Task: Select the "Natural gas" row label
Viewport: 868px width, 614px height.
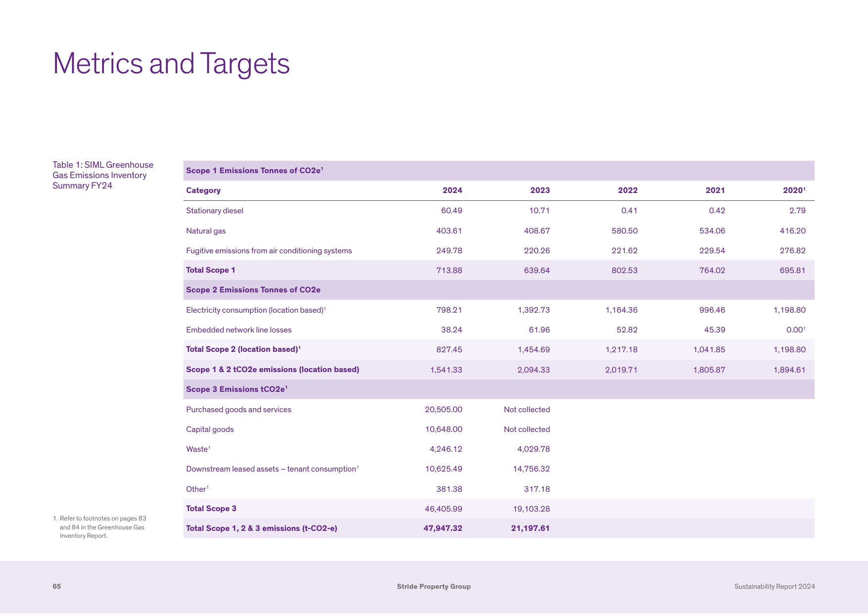Action: 206,231
